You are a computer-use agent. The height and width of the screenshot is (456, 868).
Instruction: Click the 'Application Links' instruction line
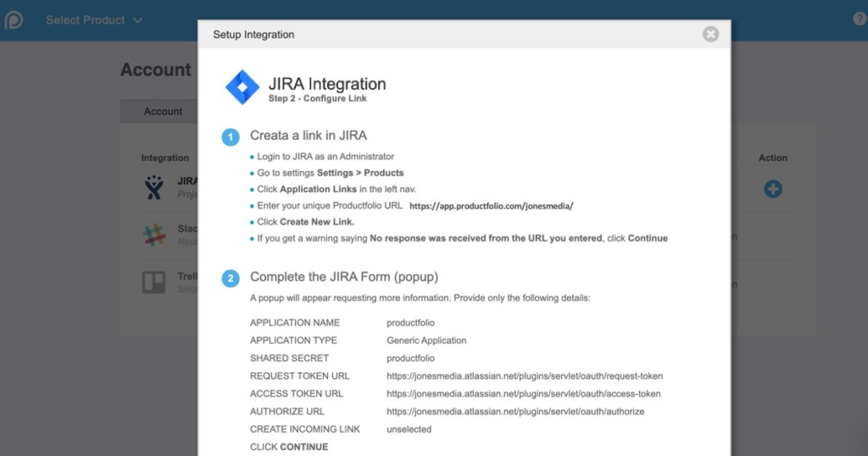click(337, 189)
